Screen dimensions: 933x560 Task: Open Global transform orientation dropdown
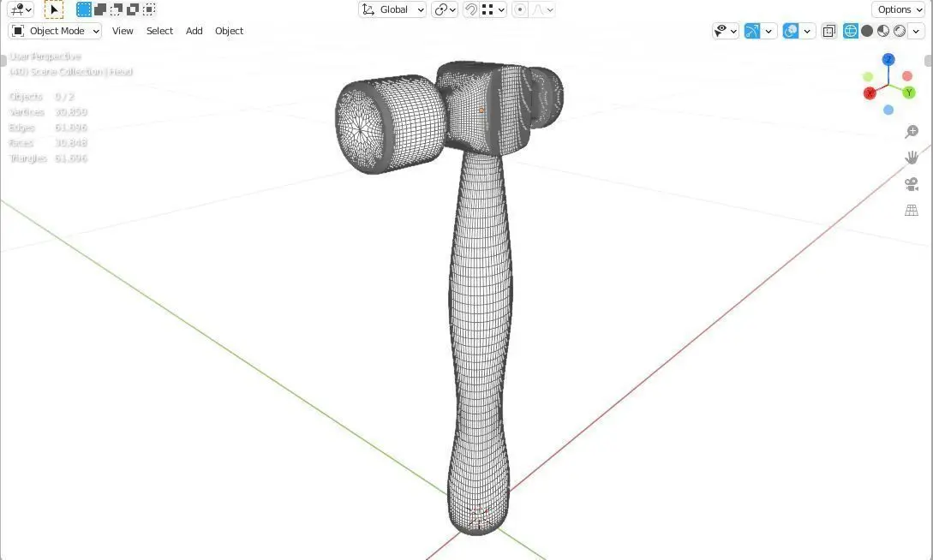click(x=392, y=9)
